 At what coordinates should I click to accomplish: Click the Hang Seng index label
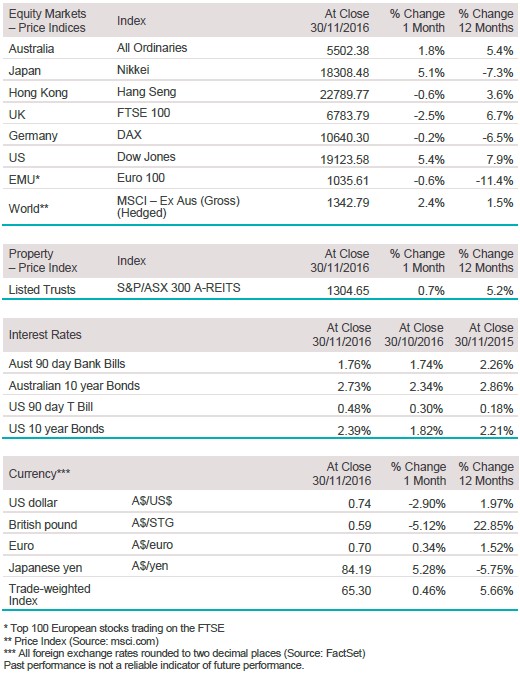tap(147, 92)
